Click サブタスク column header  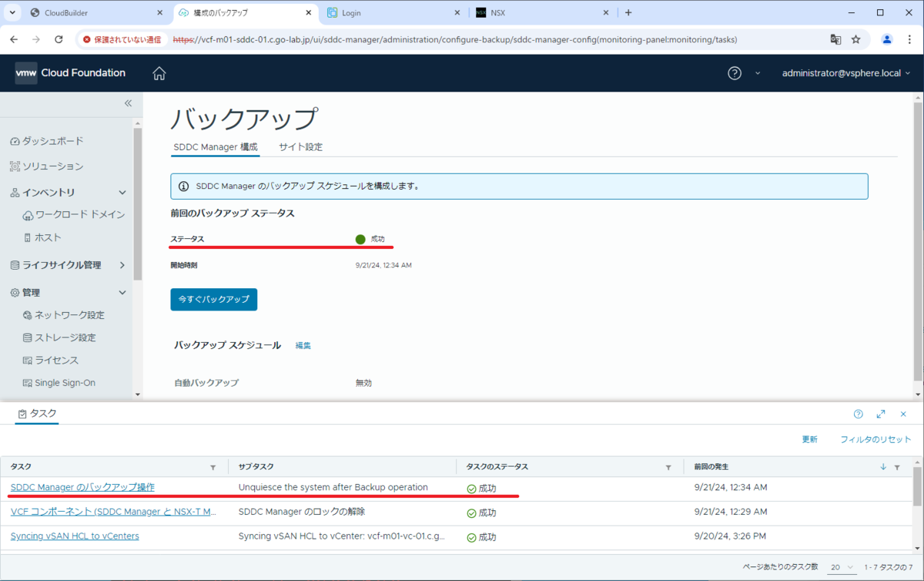point(256,467)
